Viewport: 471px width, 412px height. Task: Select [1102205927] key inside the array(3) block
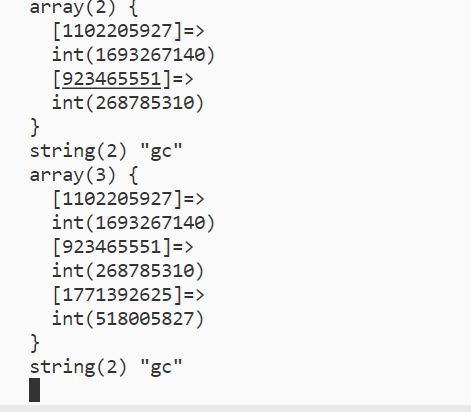[x=117, y=199]
